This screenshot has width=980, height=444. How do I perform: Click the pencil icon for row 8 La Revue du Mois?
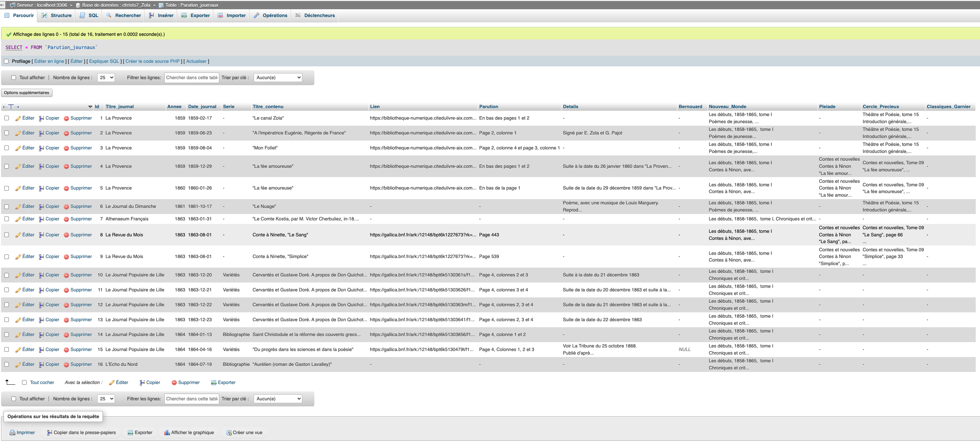tap(18, 235)
